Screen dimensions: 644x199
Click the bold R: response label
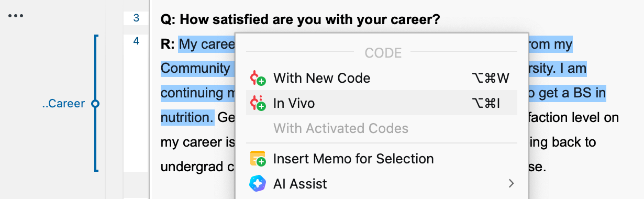click(x=168, y=44)
